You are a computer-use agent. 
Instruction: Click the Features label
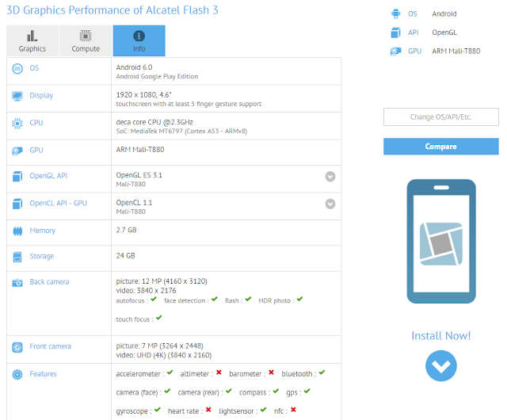tap(43, 374)
